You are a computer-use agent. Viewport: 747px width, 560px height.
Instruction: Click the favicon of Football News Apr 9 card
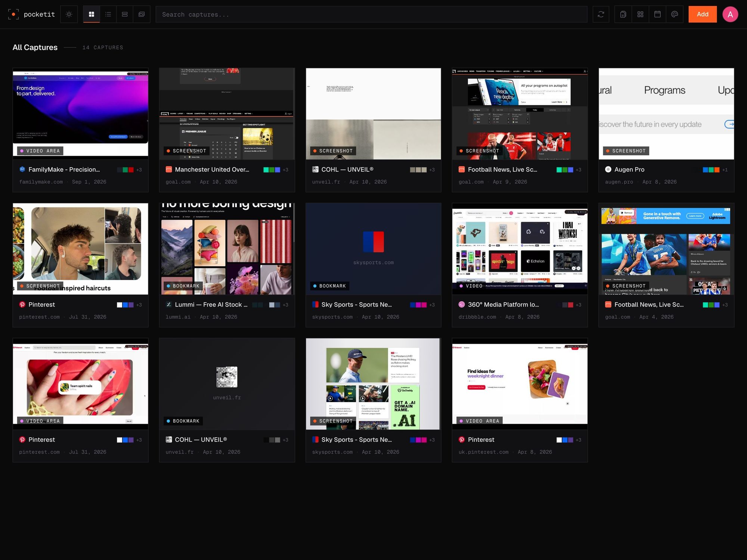click(x=462, y=169)
